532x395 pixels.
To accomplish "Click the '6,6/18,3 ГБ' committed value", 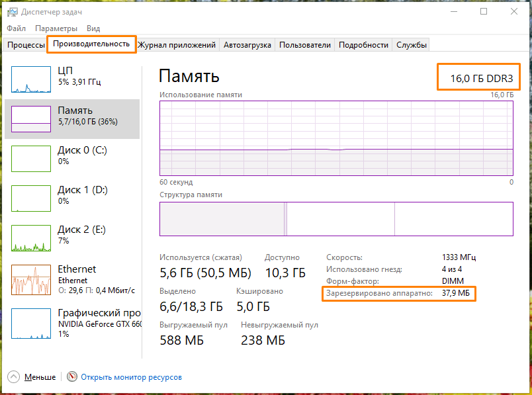I will [x=191, y=306].
